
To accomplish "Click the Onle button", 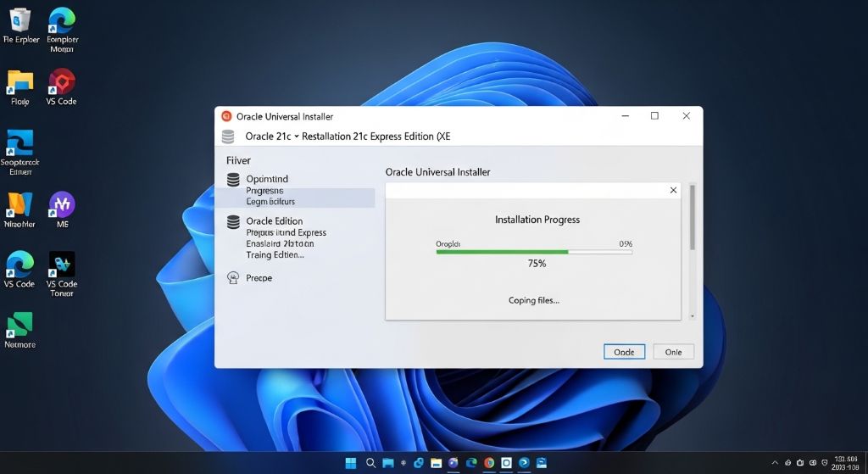I will click(673, 352).
